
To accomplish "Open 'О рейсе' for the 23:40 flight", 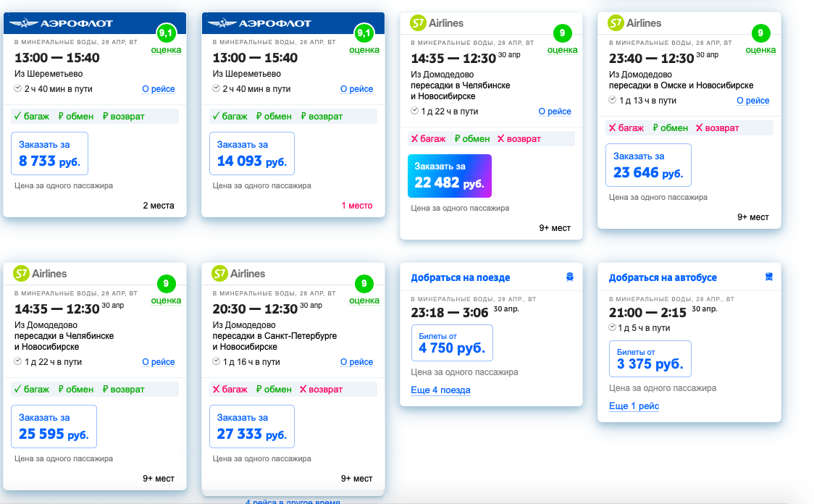I will pos(752,101).
